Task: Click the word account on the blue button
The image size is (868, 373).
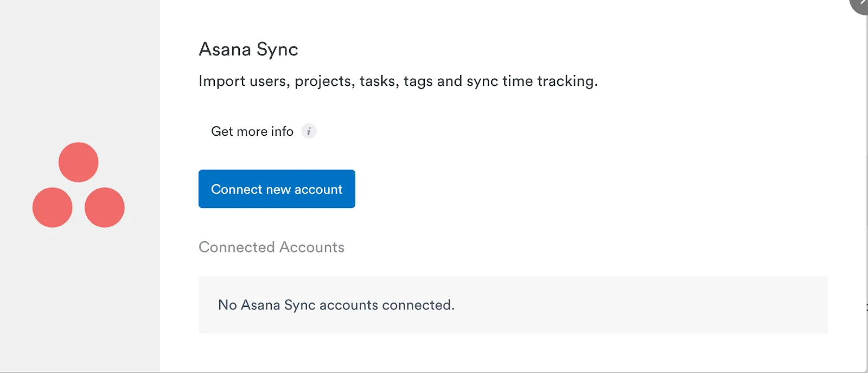Action: click(x=318, y=189)
